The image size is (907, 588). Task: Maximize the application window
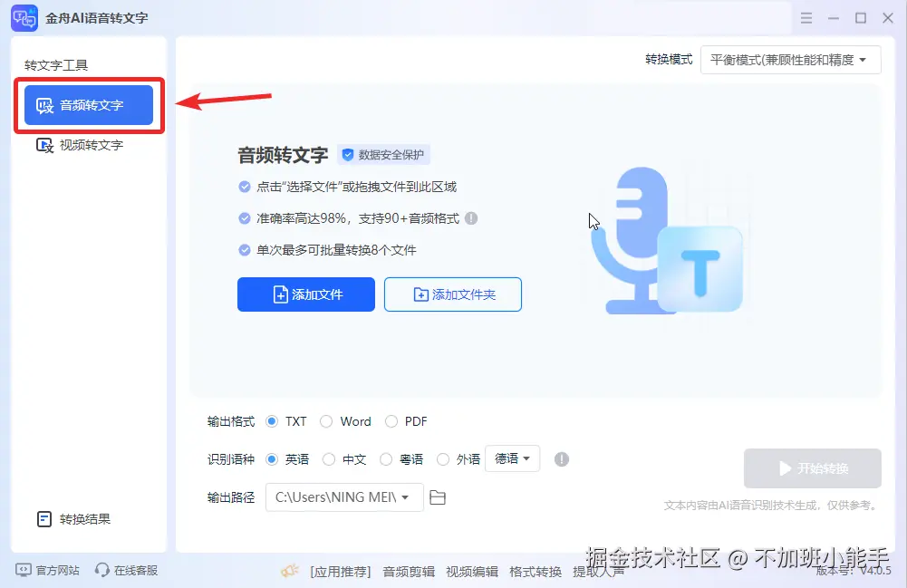coord(861,18)
